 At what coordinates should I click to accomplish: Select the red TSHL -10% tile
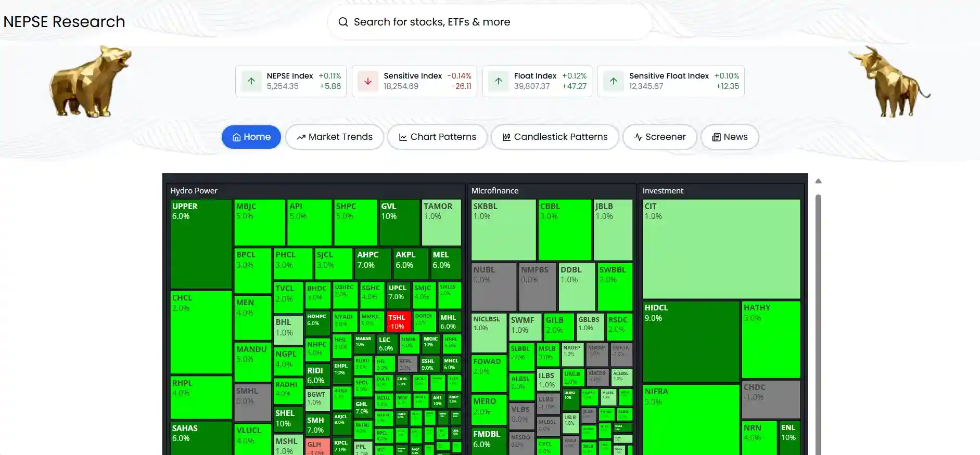click(x=399, y=321)
